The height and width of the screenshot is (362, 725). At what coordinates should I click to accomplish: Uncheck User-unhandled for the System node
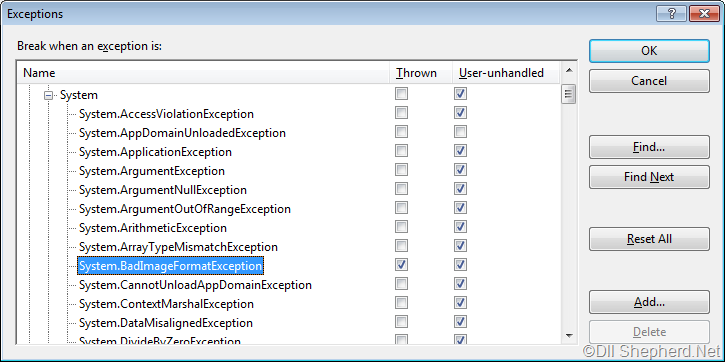460,94
